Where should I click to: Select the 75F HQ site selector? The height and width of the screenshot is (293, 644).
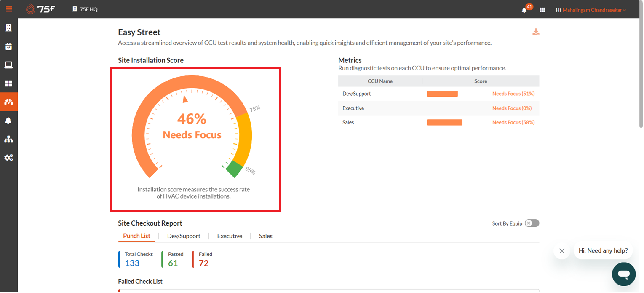tap(85, 9)
